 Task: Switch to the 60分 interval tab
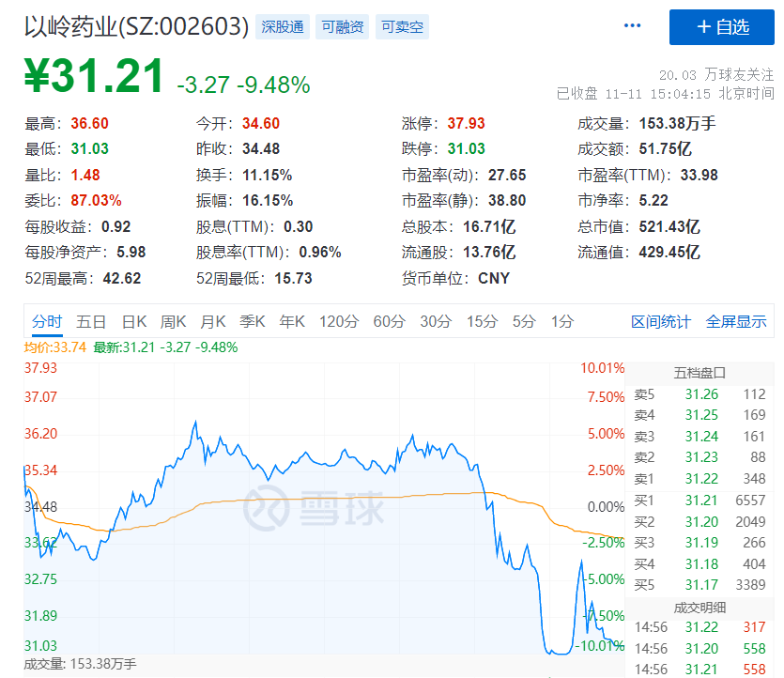(x=389, y=321)
